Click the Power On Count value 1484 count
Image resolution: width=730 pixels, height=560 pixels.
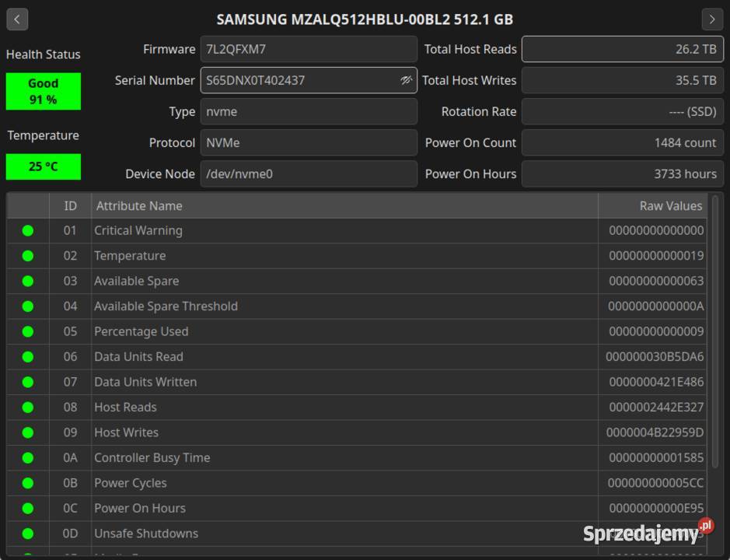click(x=623, y=142)
